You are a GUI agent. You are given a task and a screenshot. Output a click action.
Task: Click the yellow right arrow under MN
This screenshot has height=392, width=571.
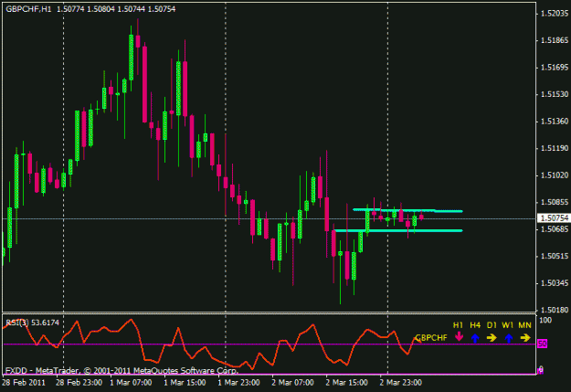(525, 338)
